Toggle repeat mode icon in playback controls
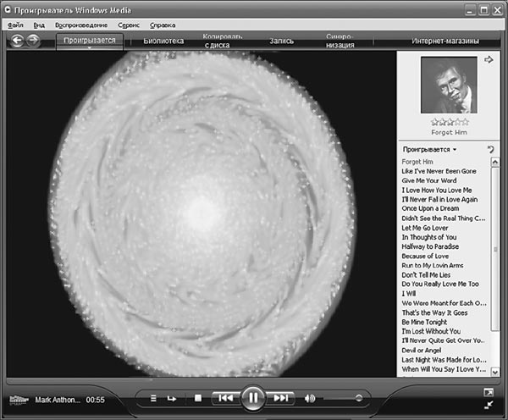508x420 pixels. [172, 399]
